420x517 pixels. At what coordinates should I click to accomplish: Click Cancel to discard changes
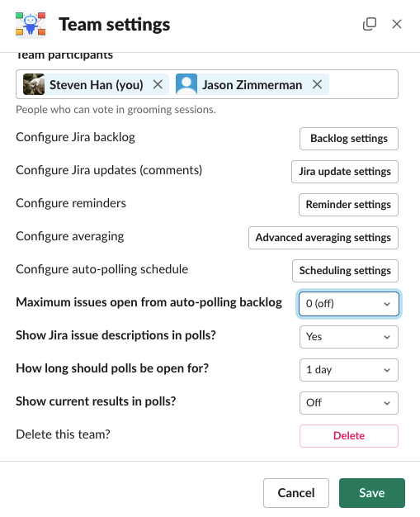[x=295, y=493]
